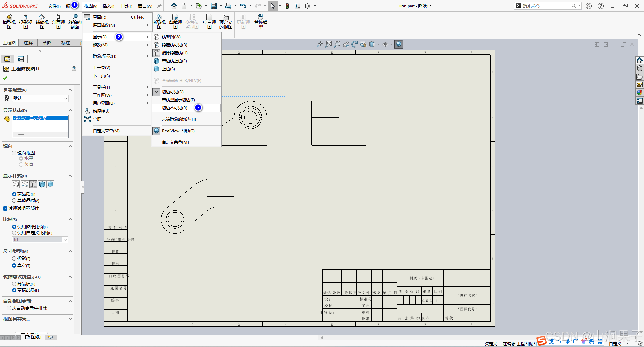Click the scale value 1:1 dropdown field
Screen dimensions: 644x347
40,240
